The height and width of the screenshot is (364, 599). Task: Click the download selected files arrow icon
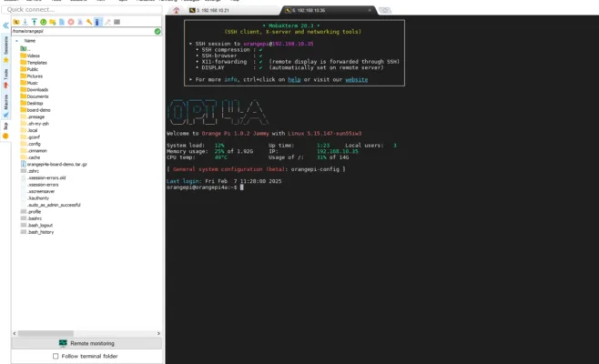[25, 22]
